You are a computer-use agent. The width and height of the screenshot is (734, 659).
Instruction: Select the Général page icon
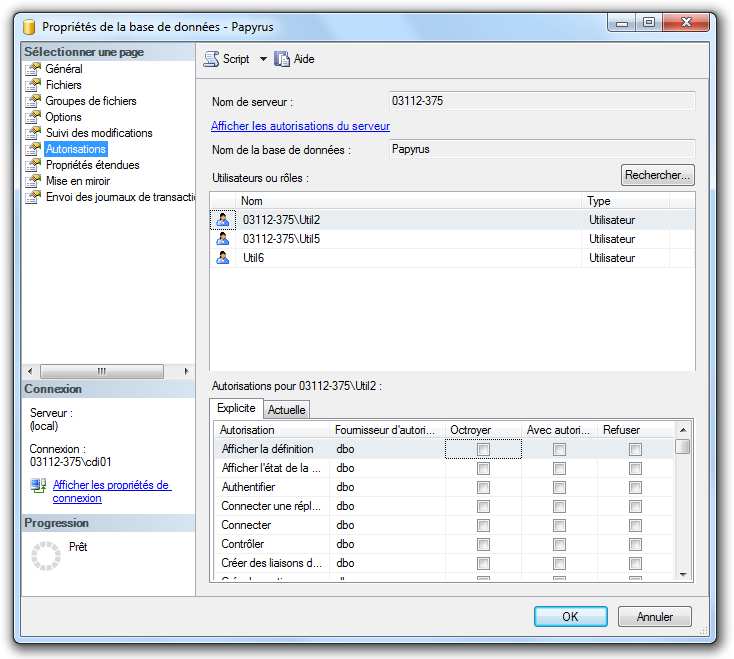pos(35,69)
